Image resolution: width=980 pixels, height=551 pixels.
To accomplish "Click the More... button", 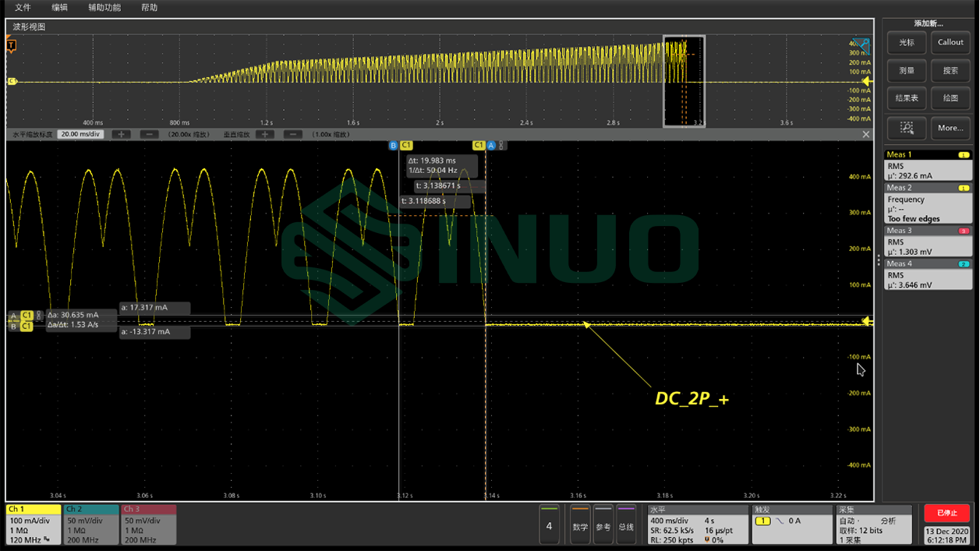I will tap(950, 128).
